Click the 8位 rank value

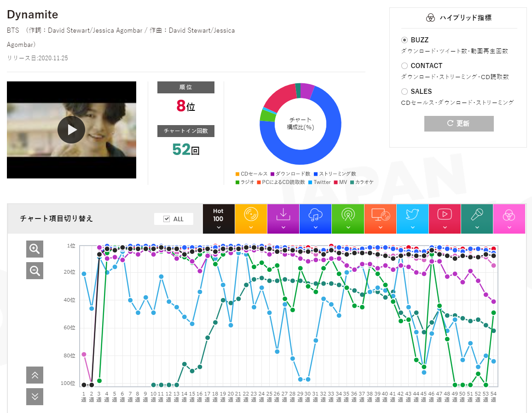(x=186, y=106)
